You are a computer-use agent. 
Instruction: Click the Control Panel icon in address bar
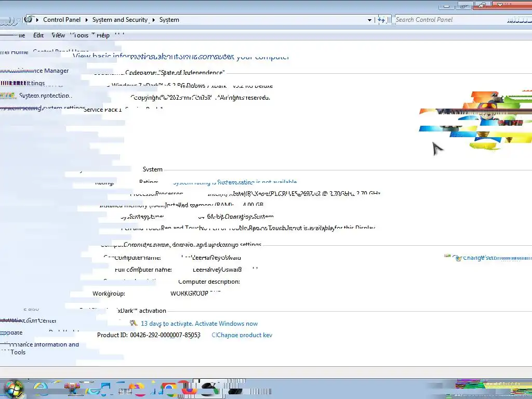point(30,19)
